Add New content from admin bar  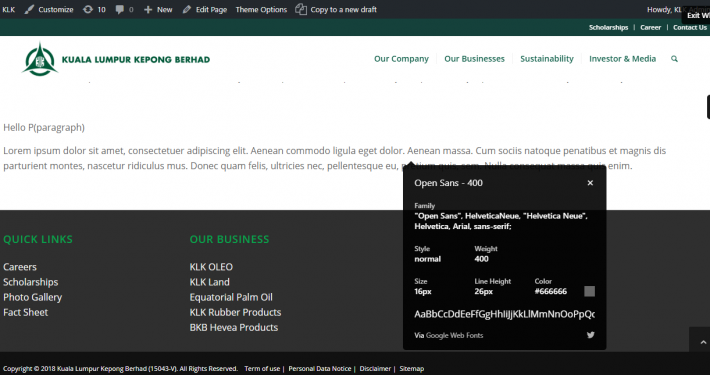[x=158, y=10]
